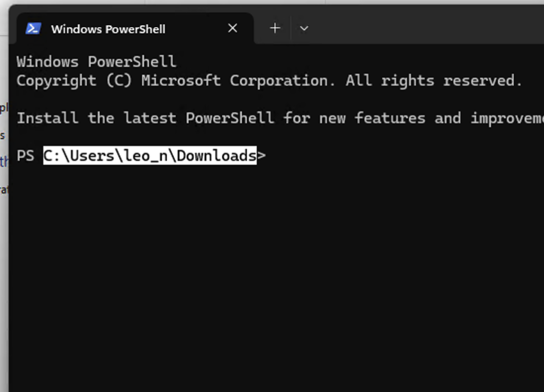Screen dimensions: 544x392
Task: Click the word Corporation in the terminal output
Action: (283, 81)
